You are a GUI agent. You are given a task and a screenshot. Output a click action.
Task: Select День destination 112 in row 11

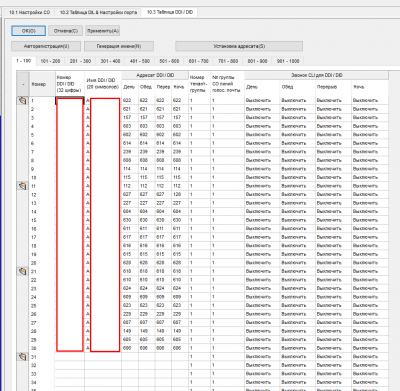click(x=129, y=186)
